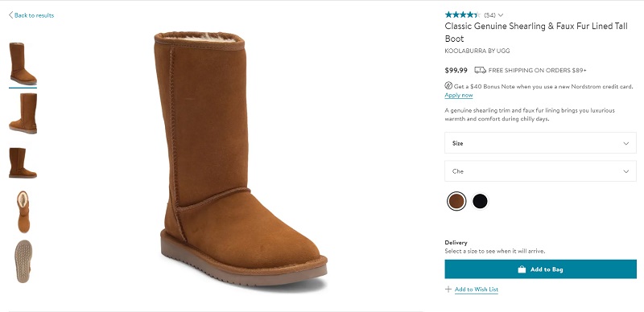Select the top-down boot view thumbnail

[x=23, y=211]
